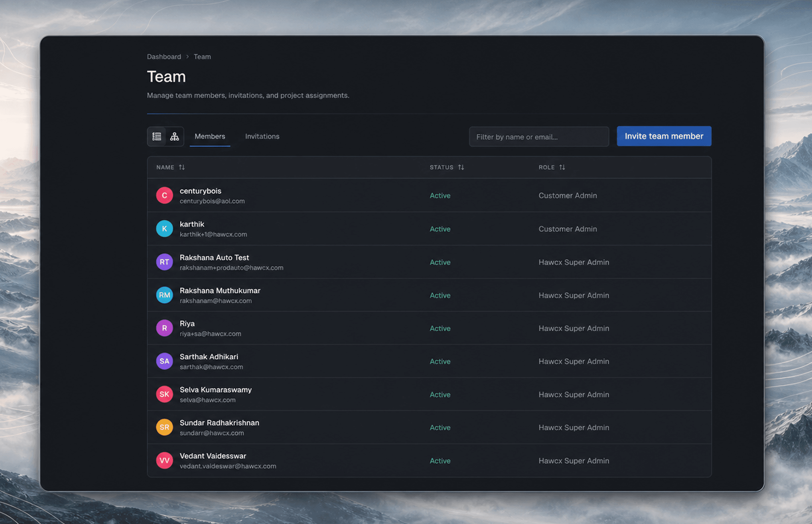Screen dimensions: 812x524
Task: Select Rakshana Auto Test name
Action: (214, 257)
